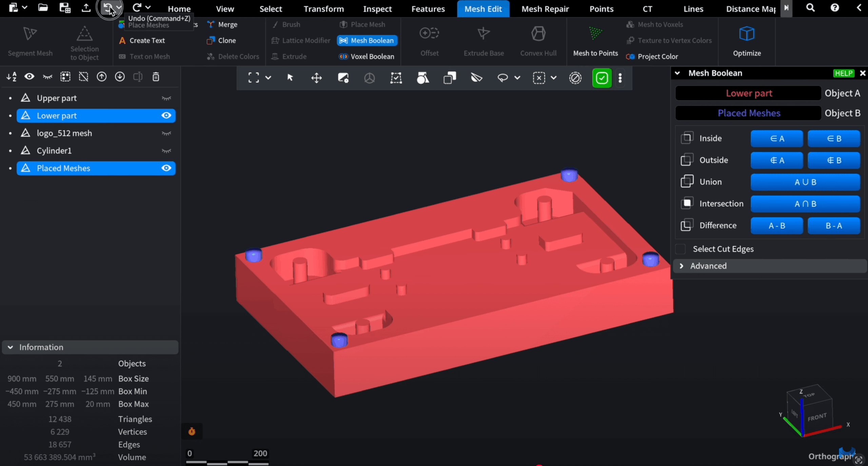The height and width of the screenshot is (466, 868).
Task: Click the FRONT face of orientation cube
Action: [x=817, y=417]
